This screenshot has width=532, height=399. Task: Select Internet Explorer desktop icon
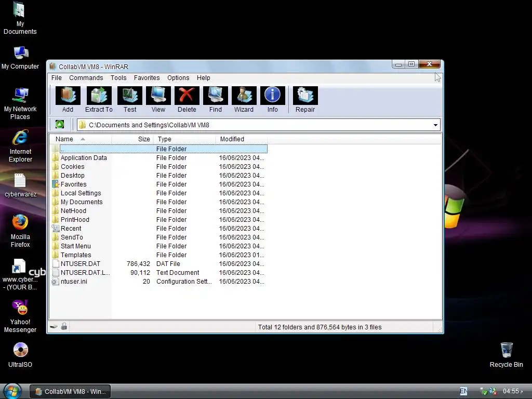click(20, 146)
